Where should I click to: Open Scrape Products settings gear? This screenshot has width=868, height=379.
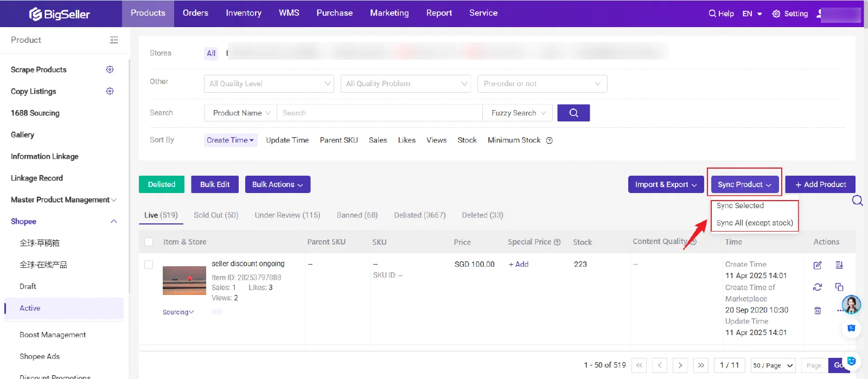(x=110, y=69)
